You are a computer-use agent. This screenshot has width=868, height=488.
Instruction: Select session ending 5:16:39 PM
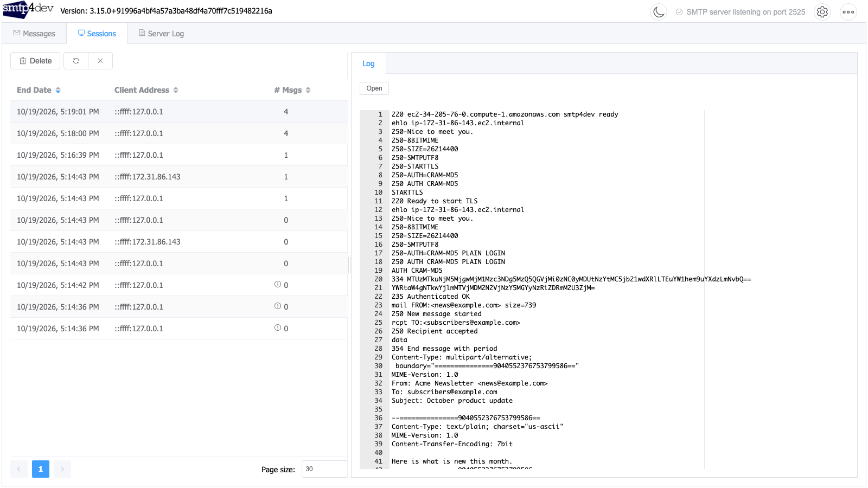(x=178, y=155)
